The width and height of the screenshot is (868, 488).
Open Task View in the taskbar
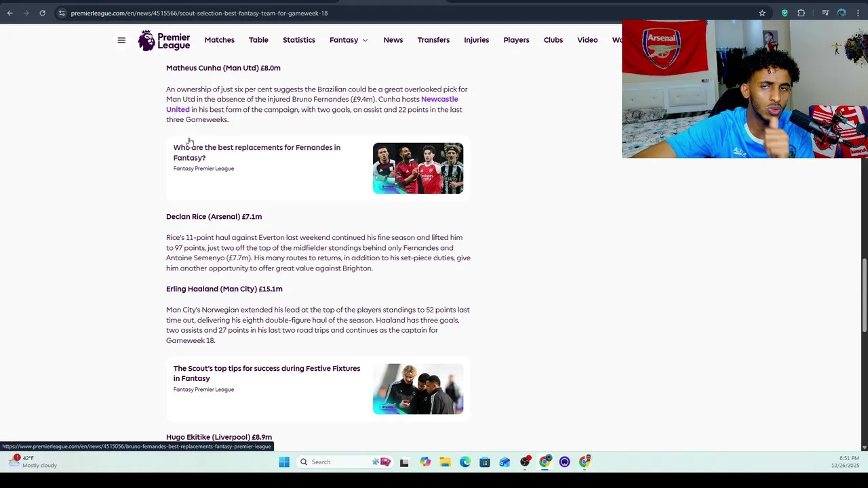[x=404, y=462]
